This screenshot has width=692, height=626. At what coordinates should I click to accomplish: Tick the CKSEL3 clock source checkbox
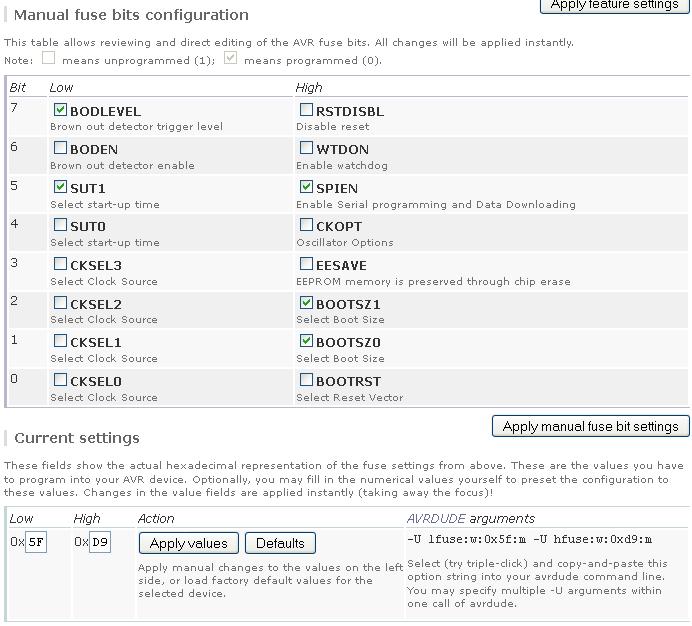click(x=60, y=264)
